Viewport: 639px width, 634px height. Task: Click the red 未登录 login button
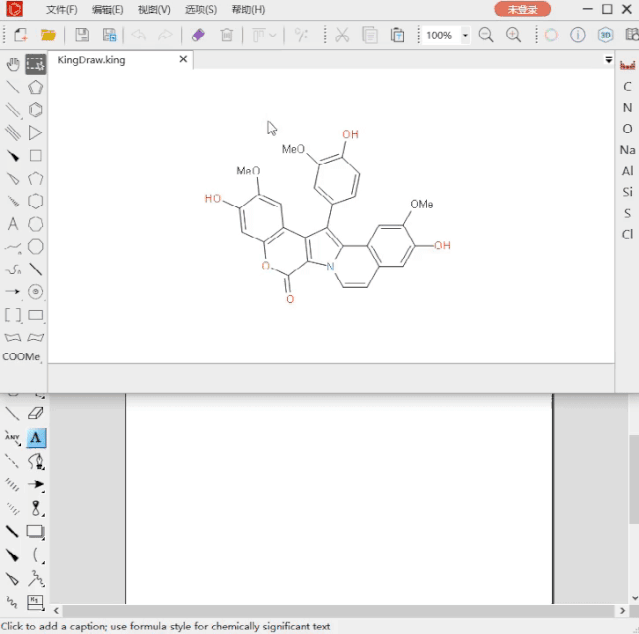coord(522,9)
